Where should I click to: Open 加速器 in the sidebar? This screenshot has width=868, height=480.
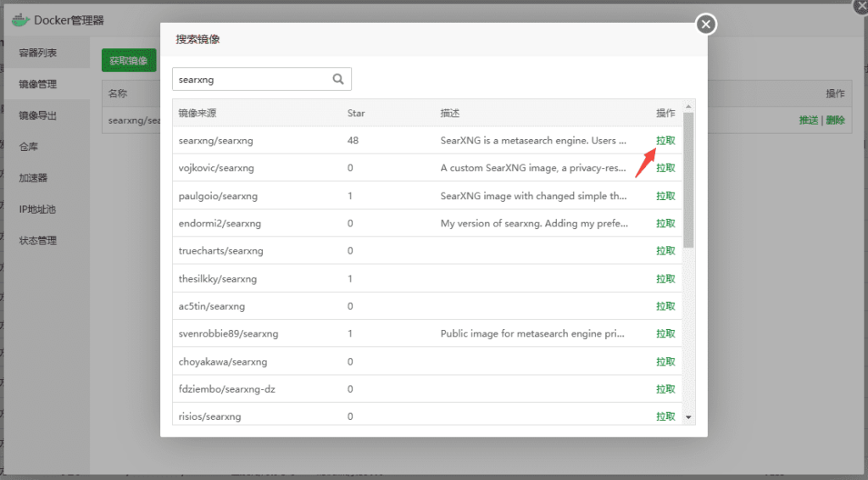point(33,178)
